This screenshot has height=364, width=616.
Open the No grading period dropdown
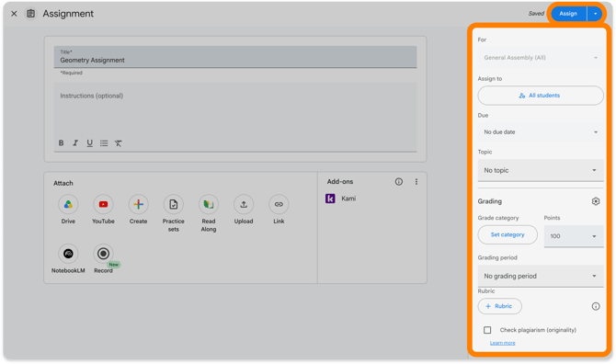tap(541, 276)
